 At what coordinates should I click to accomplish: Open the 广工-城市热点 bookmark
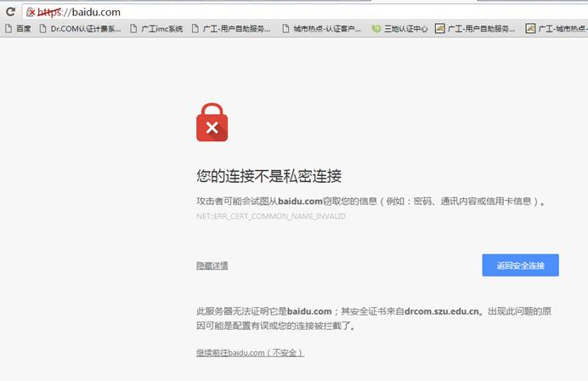point(557,29)
